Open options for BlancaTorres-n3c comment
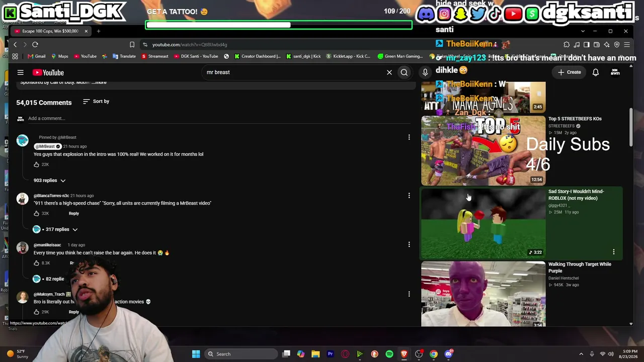The height and width of the screenshot is (362, 644). click(409, 195)
